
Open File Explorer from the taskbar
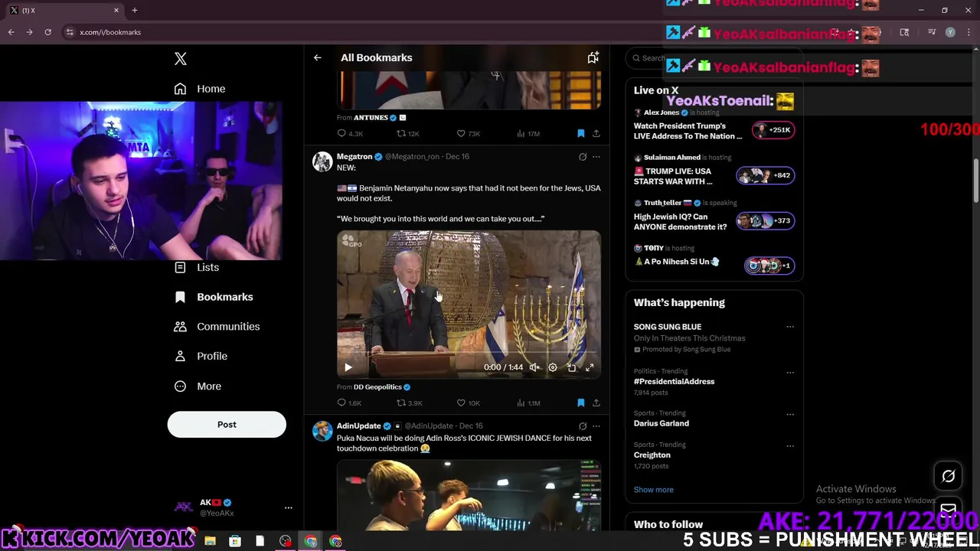pos(210,541)
